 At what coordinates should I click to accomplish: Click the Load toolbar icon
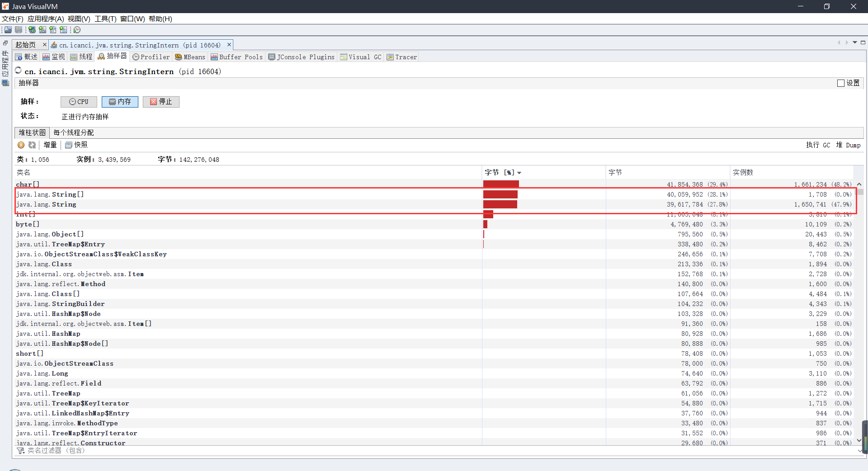point(8,30)
